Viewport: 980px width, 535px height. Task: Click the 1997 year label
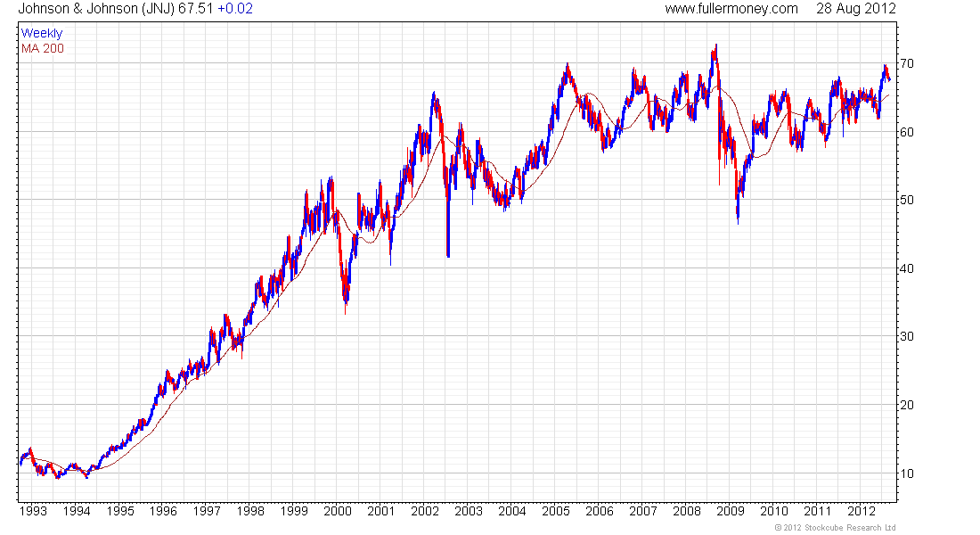click(207, 511)
